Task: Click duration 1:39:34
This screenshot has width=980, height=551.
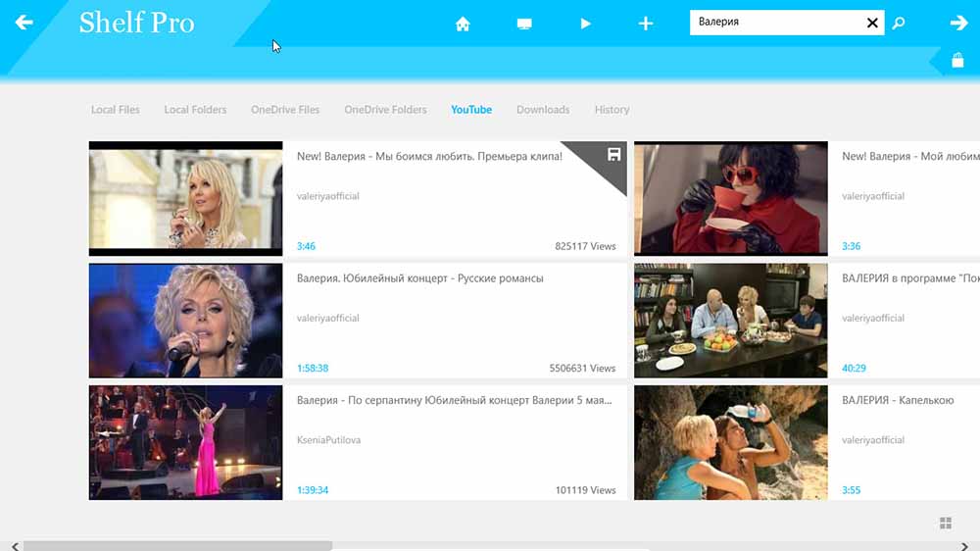Action: tap(313, 489)
